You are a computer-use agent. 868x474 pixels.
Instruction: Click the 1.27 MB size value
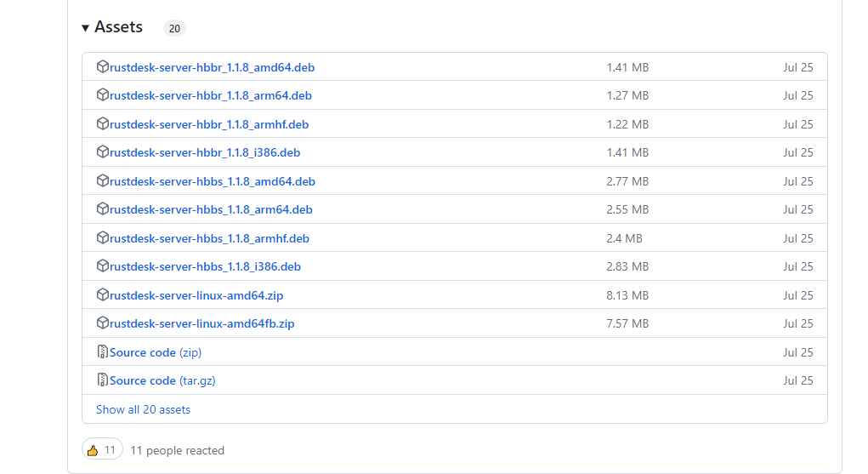pos(627,95)
